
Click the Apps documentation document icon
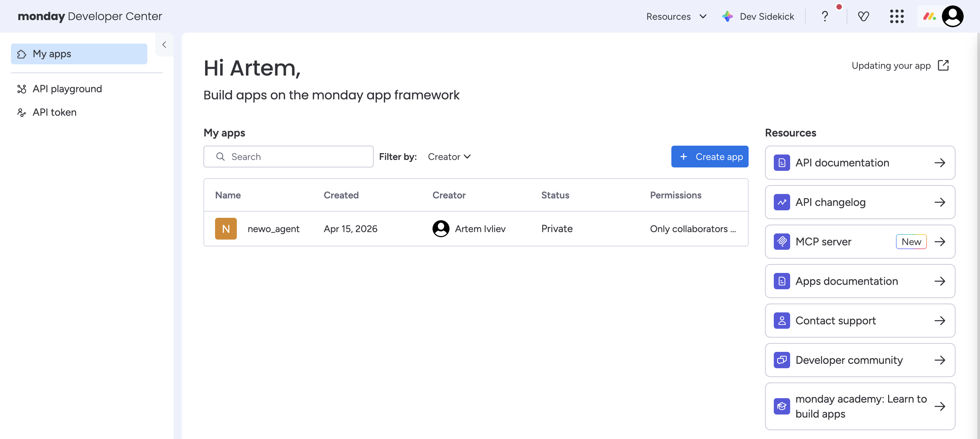[x=782, y=281]
